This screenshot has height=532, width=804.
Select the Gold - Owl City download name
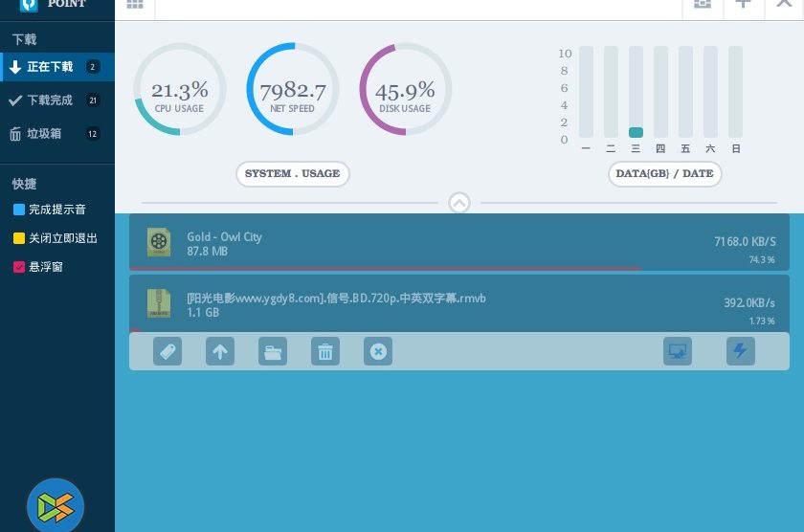pos(224,236)
